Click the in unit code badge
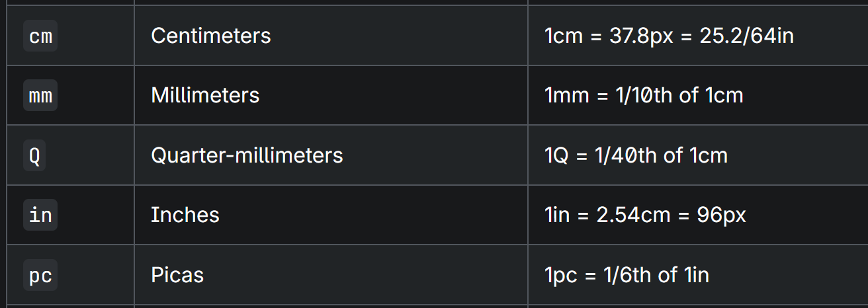 pyautogui.click(x=40, y=215)
